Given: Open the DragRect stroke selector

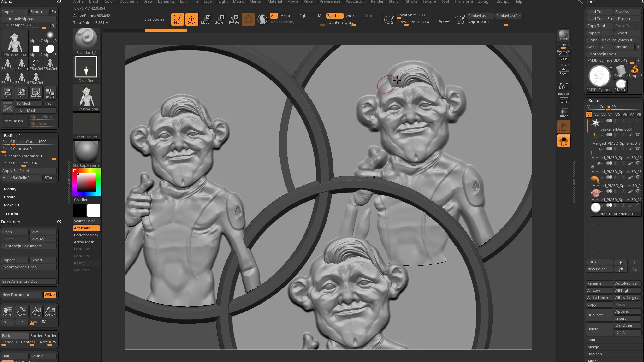Looking at the screenshot, I should click(87, 70).
